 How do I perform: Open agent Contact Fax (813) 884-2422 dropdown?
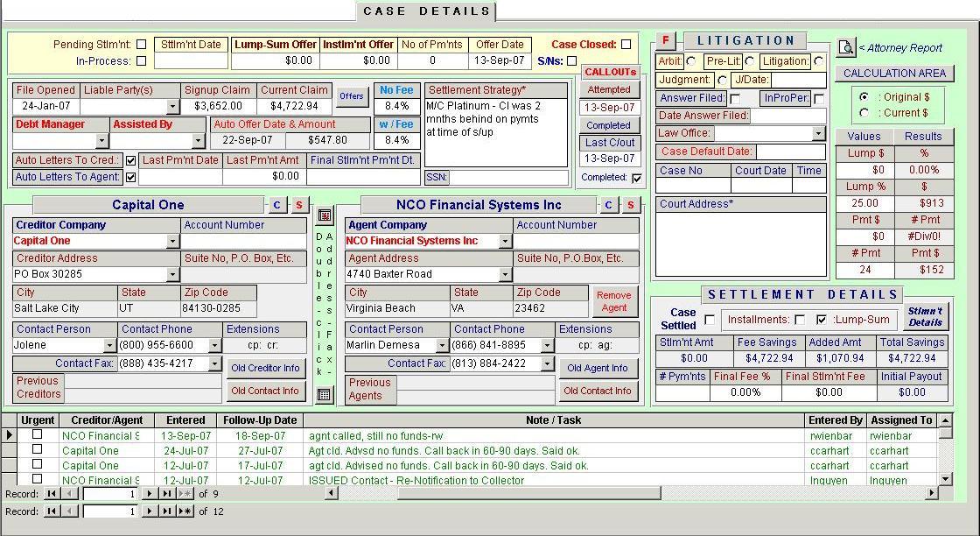click(547, 364)
